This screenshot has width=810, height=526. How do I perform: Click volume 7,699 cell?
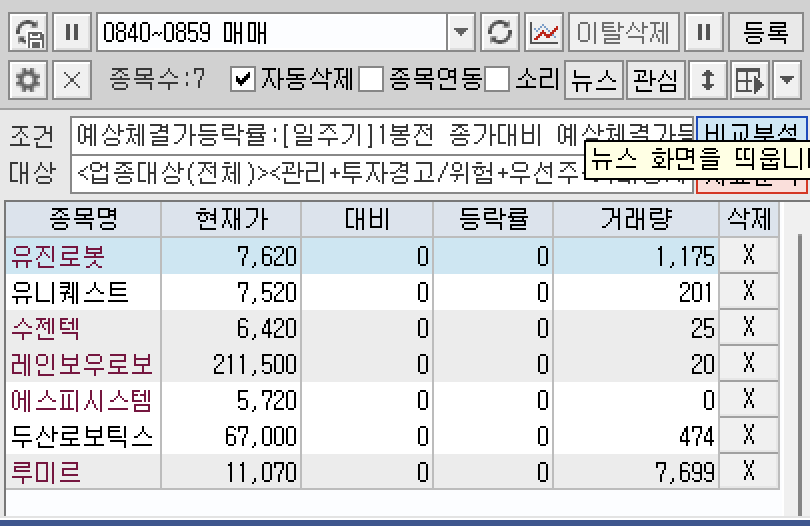point(636,472)
